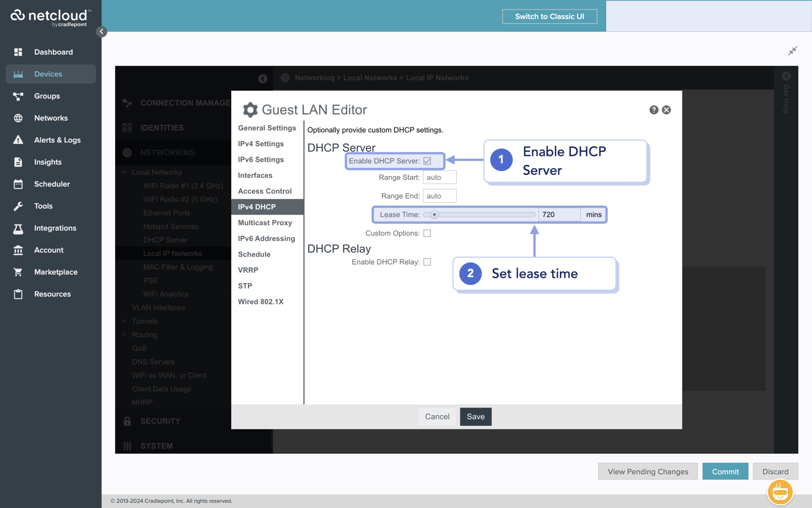This screenshot has width=812, height=508.
Task: Expand the Routing section
Action: point(125,334)
